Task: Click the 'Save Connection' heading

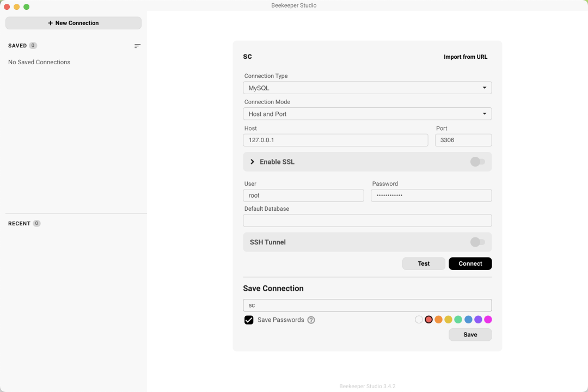Action: point(273,289)
